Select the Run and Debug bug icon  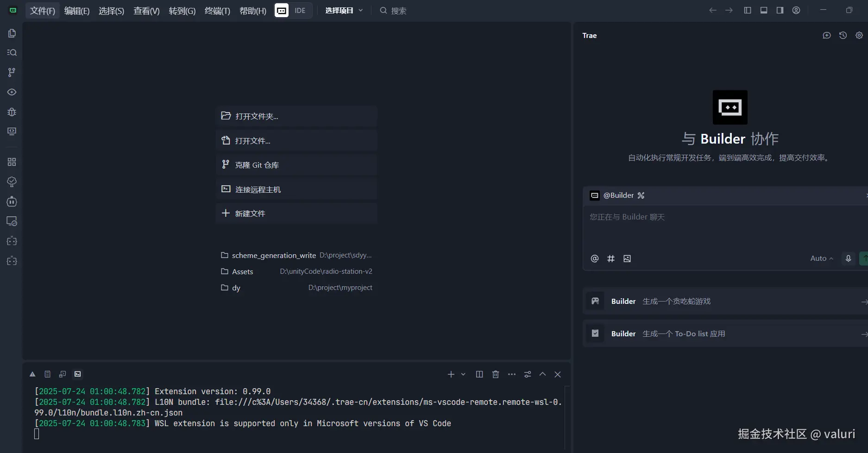(x=12, y=112)
